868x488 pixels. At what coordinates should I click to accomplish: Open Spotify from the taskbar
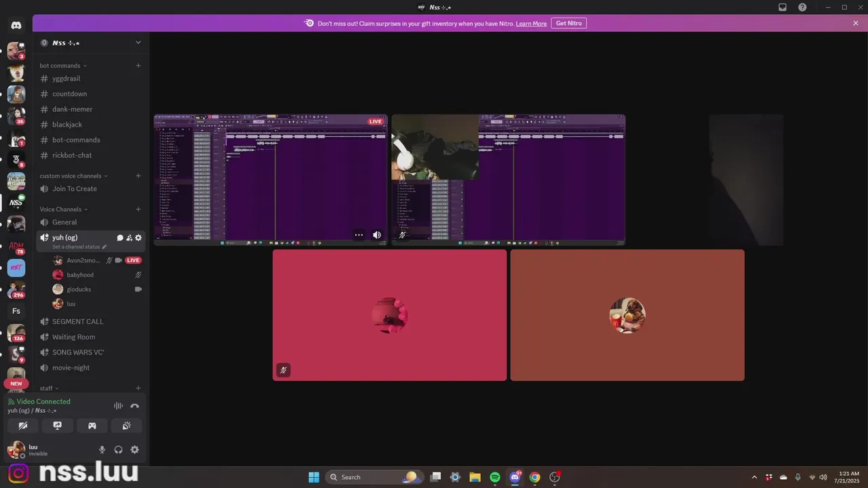point(495,477)
